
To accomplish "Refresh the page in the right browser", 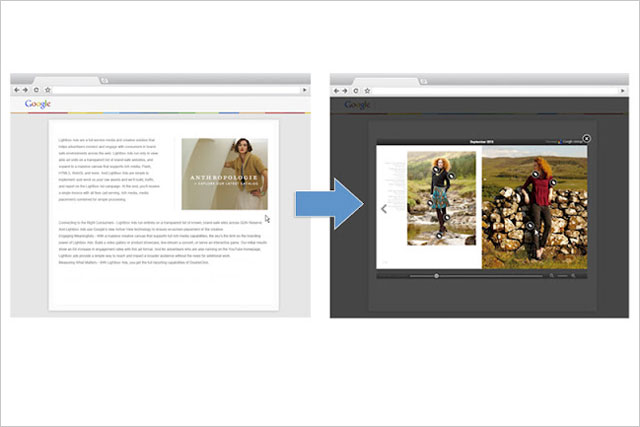I will [x=356, y=91].
